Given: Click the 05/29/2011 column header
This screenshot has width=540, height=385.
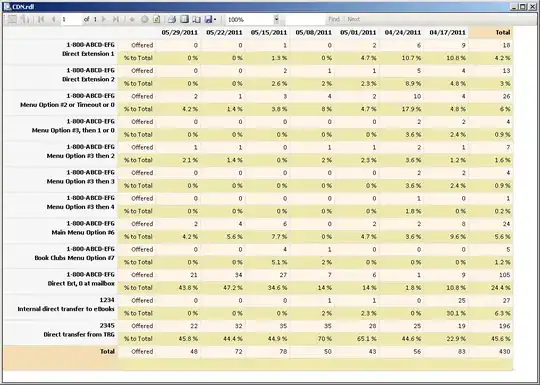Looking at the screenshot, I should (180, 32).
